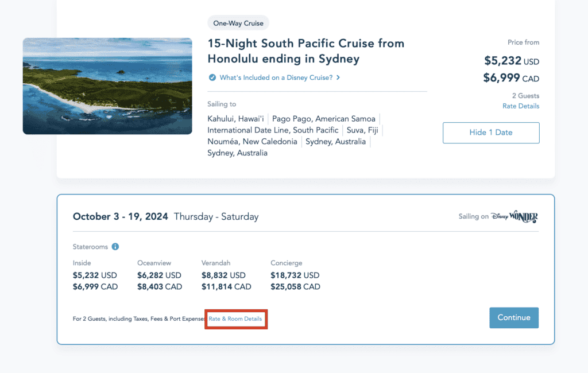The height and width of the screenshot is (373, 588).
Task: Click the Disney Wonder ship logo
Action: click(x=514, y=217)
